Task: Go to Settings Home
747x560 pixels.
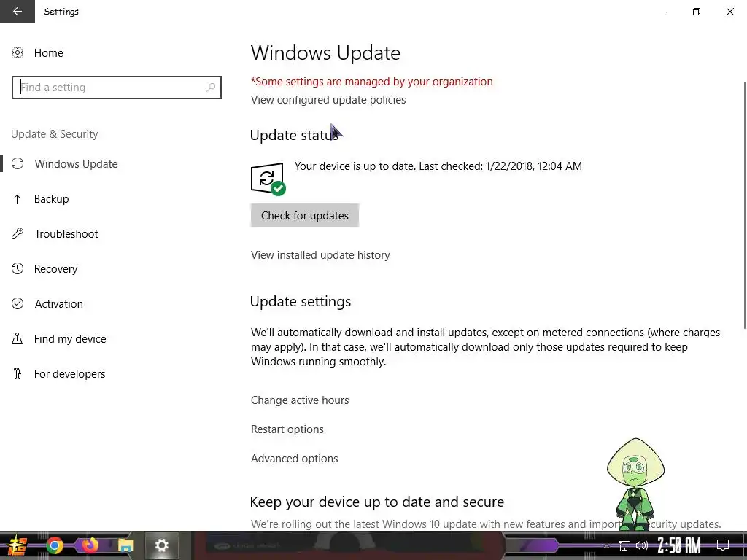Action: (x=49, y=52)
